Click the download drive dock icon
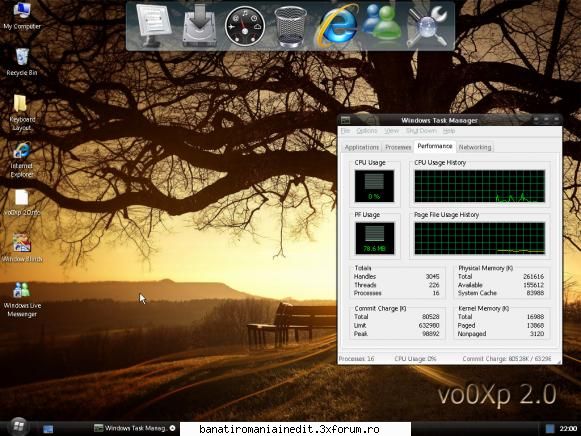The height and width of the screenshot is (436, 581). click(x=199, y=26)
